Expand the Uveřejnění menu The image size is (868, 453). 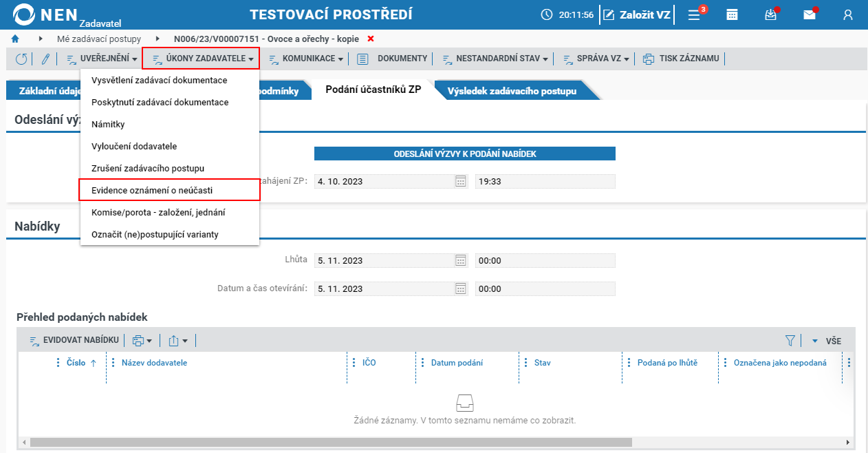102,59
